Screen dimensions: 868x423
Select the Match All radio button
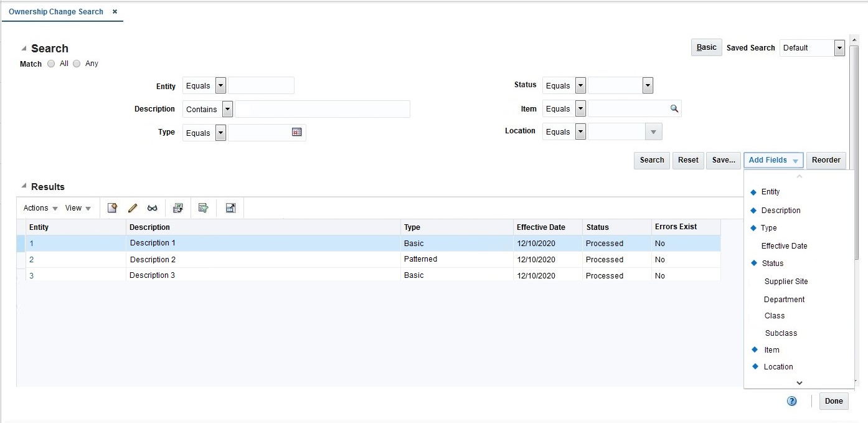[50, 63]
